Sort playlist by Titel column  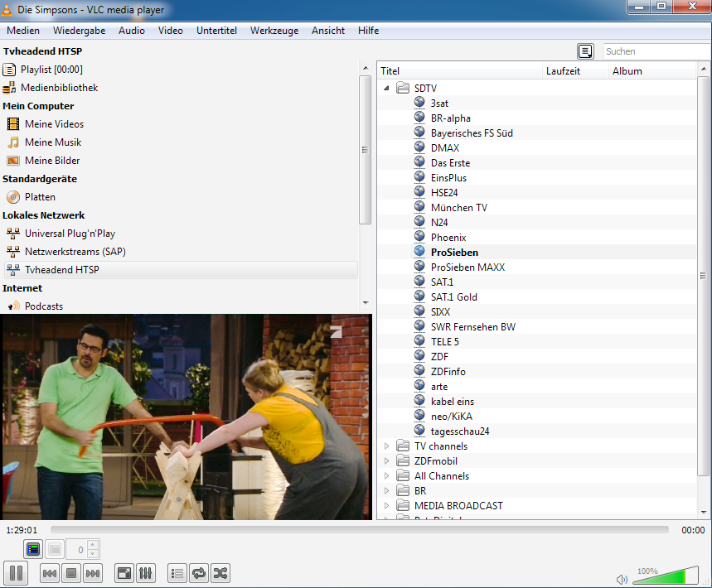(x=460, y=70)
